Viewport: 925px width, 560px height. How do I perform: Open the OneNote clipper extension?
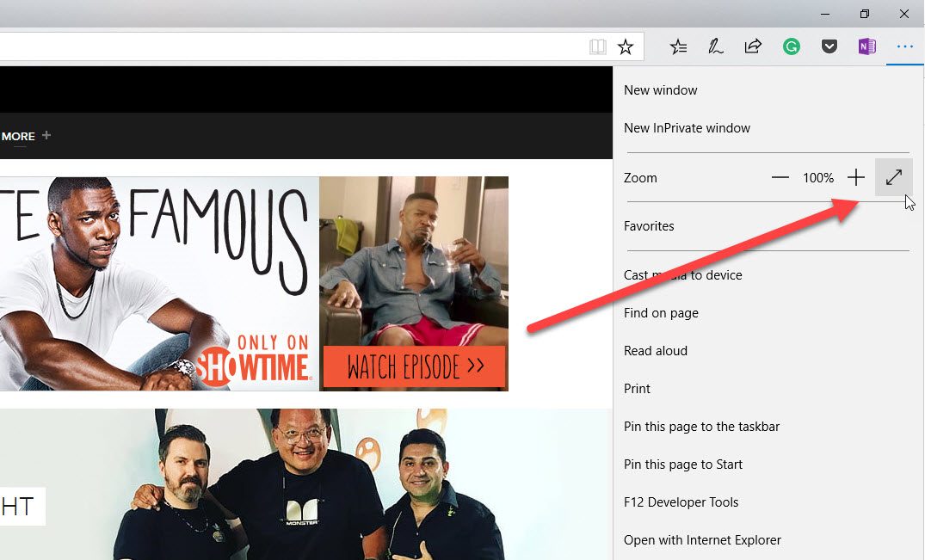(867, 46)
